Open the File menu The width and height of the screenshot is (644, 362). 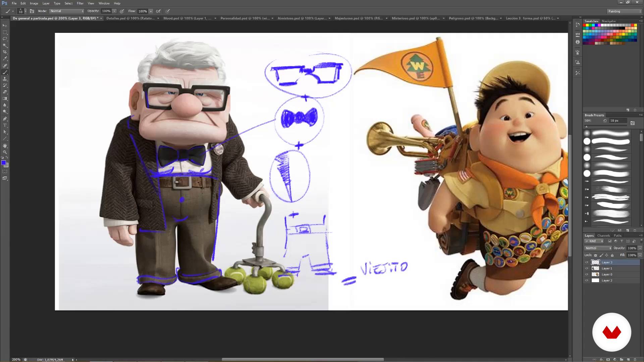pos(14,3)
